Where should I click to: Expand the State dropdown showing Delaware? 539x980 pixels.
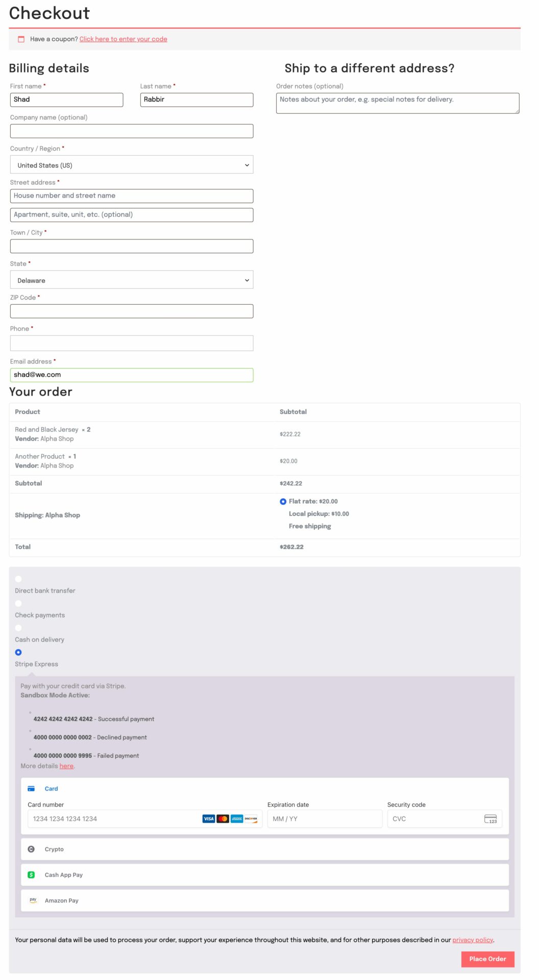[x=132, y=280]
